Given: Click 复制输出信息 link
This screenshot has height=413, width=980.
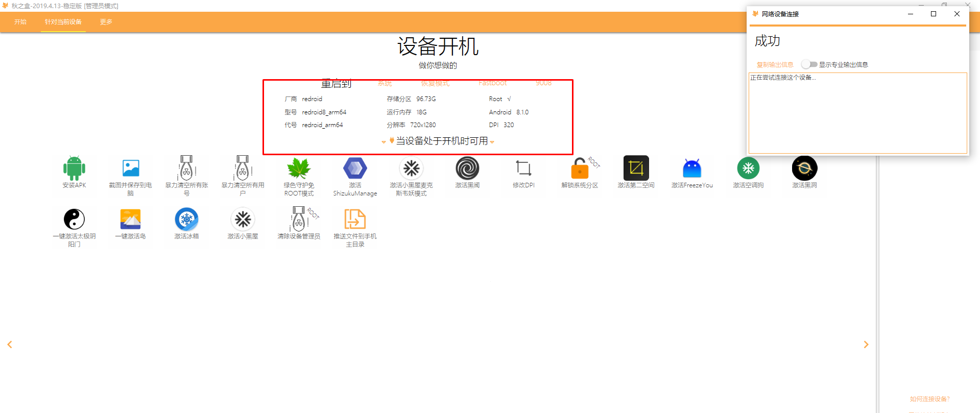Looking at the screenshot, I should [x=775, y=65].
